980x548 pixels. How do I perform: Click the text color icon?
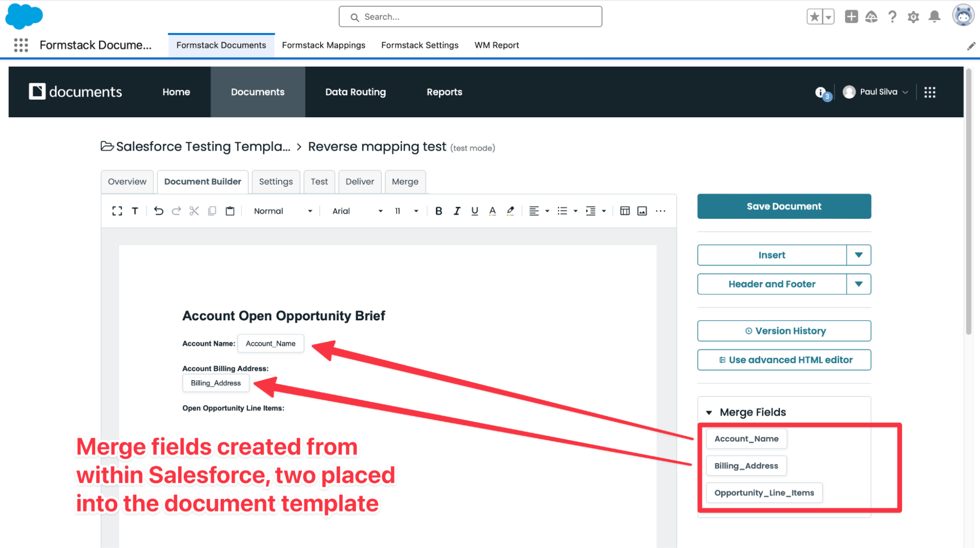(x=492, y=211)
